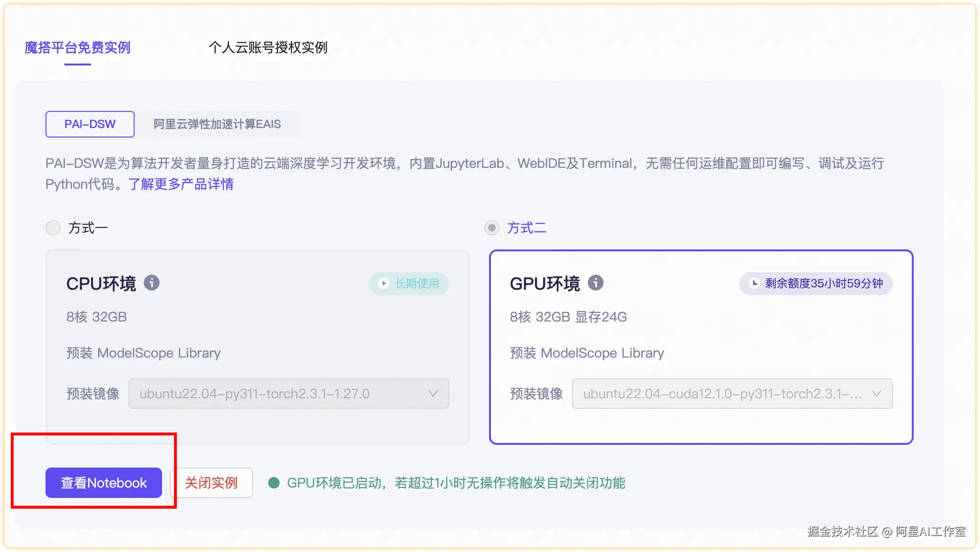Click the 关闭实例 button

coord(211,483)
